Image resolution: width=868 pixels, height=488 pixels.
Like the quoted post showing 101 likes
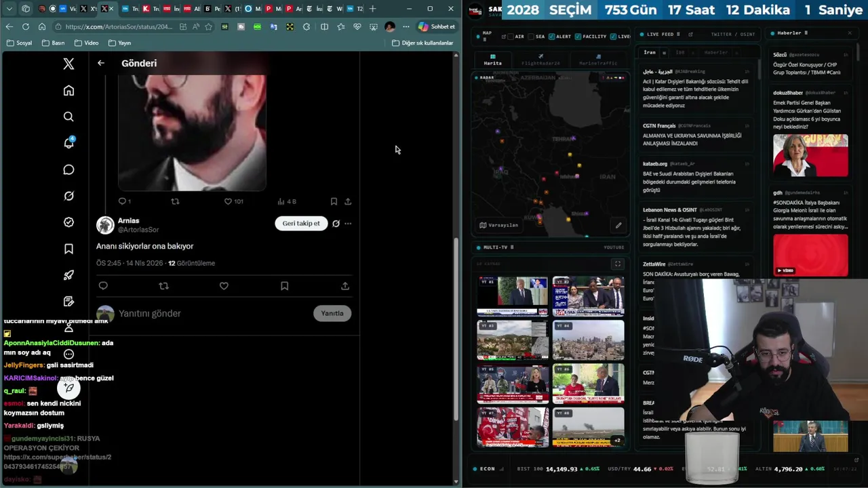(229, 201)
